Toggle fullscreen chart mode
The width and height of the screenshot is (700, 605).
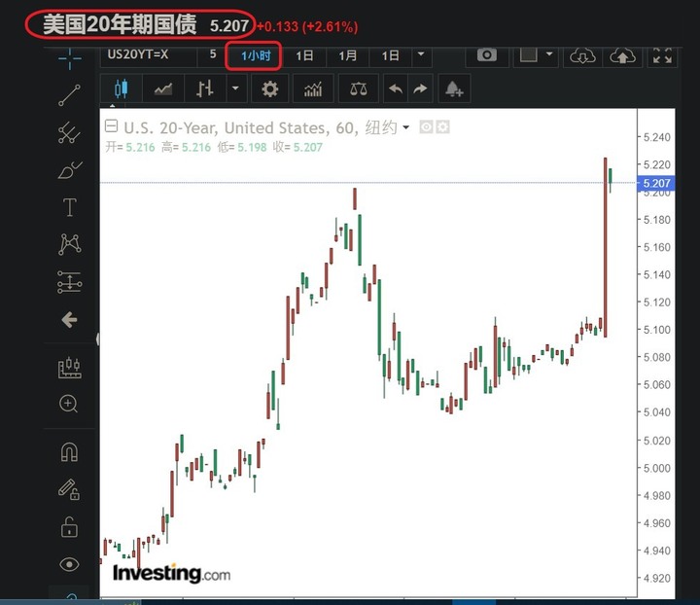click(x=662, y=55)
